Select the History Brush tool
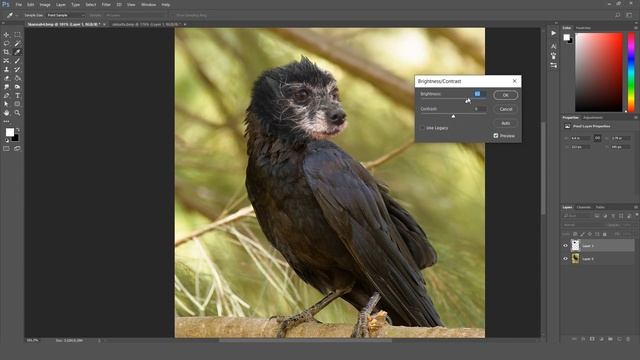640x360 pixels. 17,69
